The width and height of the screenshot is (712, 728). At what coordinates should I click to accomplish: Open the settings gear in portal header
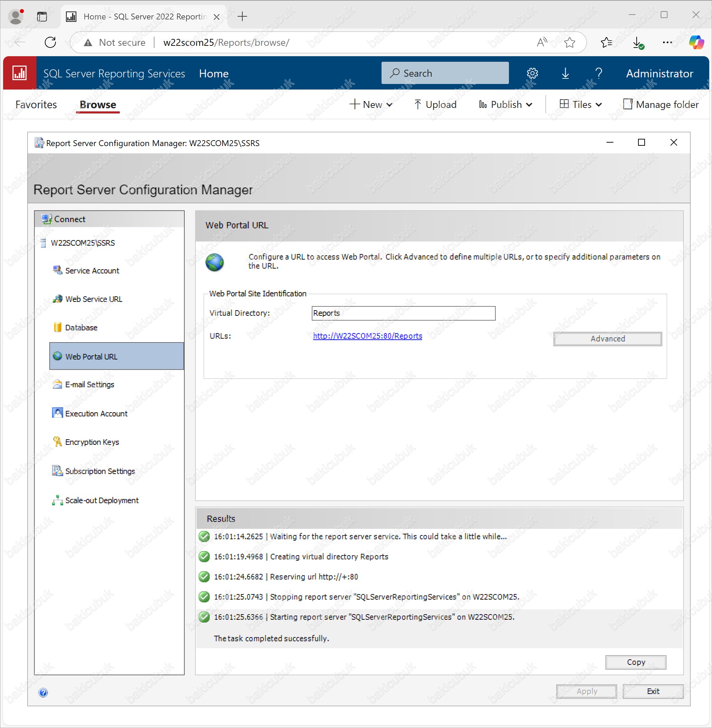(532, 73)
